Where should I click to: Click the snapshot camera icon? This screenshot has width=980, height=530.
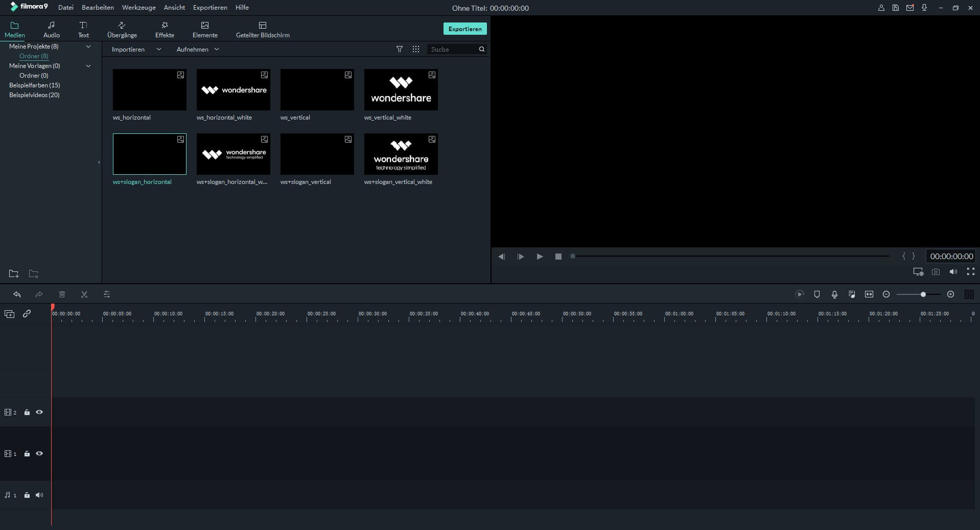[936, 272]
